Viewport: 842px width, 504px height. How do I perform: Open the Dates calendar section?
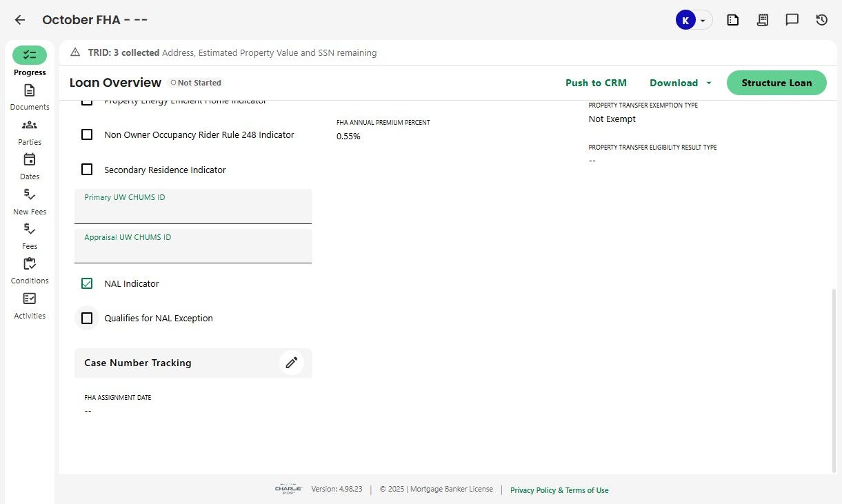pos(30,166)
